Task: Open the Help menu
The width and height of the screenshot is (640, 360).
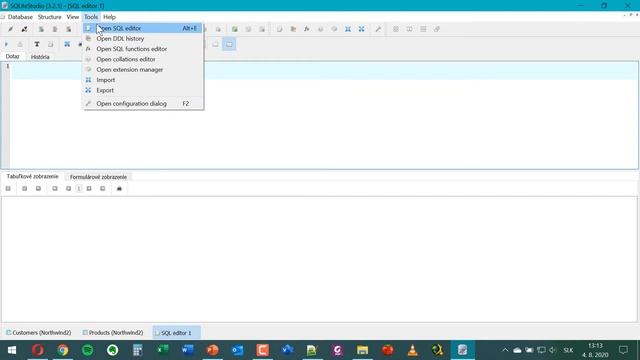Action: click(109, 17)
